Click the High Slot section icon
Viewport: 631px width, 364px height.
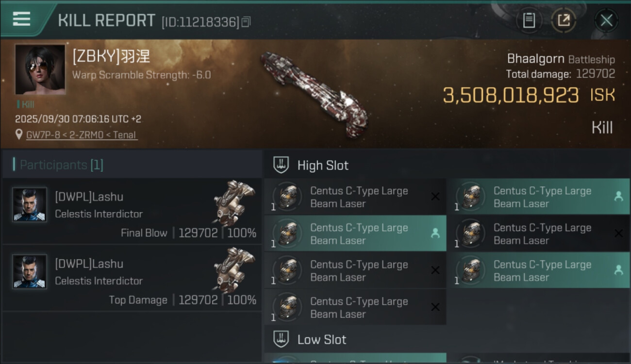[282, 165]
